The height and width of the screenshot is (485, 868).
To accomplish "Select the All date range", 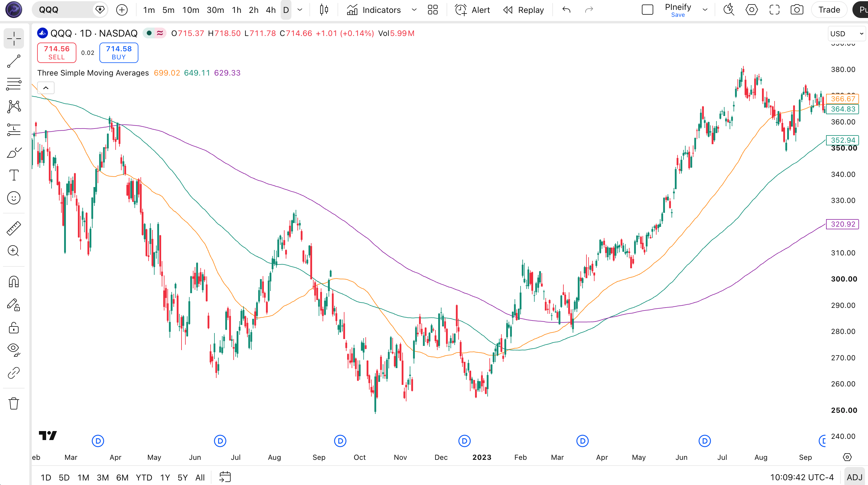I will click(x=200, y=478).
